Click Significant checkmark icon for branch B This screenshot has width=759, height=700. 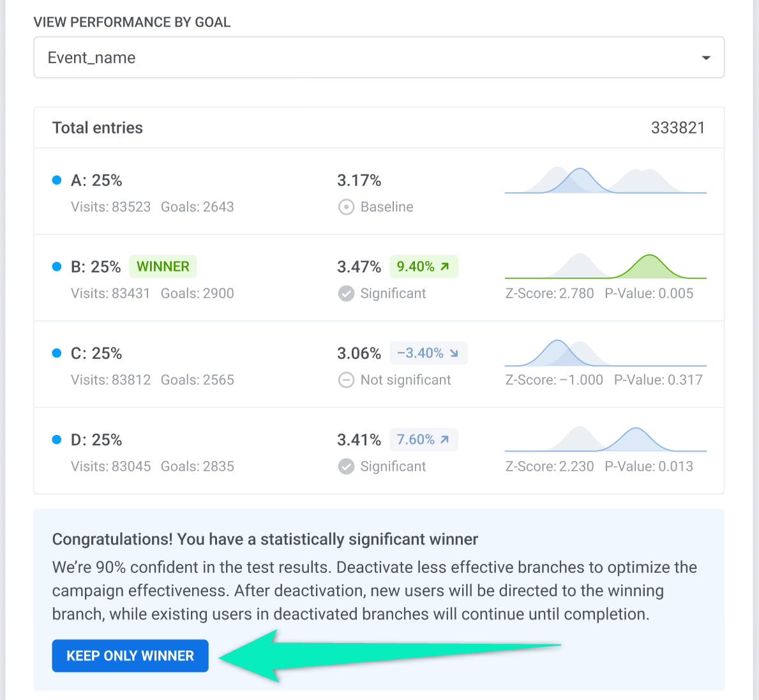(346, 294)
